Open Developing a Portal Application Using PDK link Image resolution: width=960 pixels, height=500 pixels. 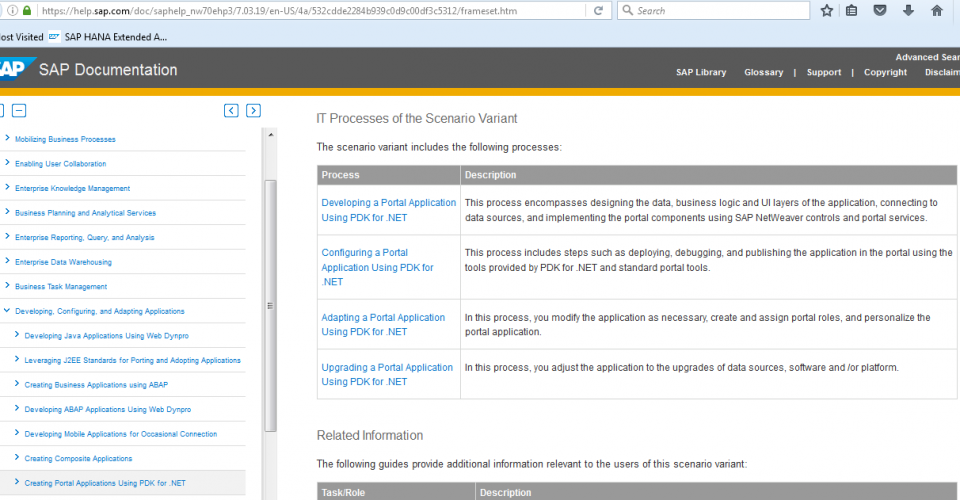[x=388, y=210]
